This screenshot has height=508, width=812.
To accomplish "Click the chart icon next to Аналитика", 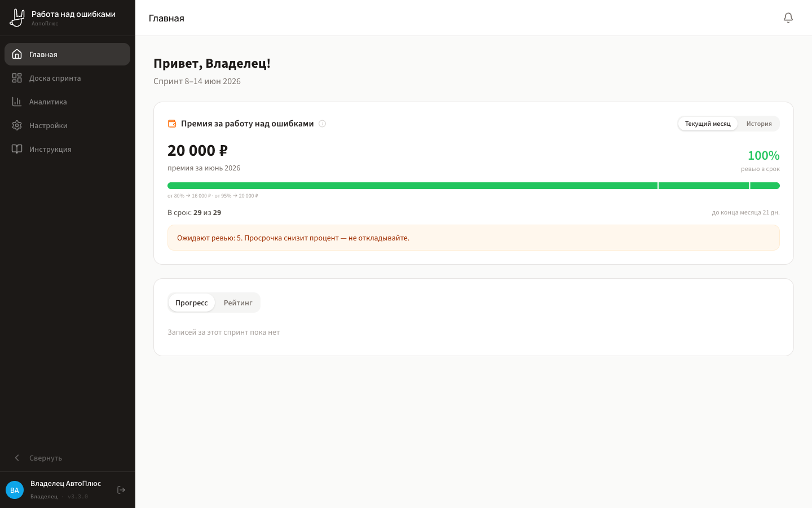I will (17, 102).
